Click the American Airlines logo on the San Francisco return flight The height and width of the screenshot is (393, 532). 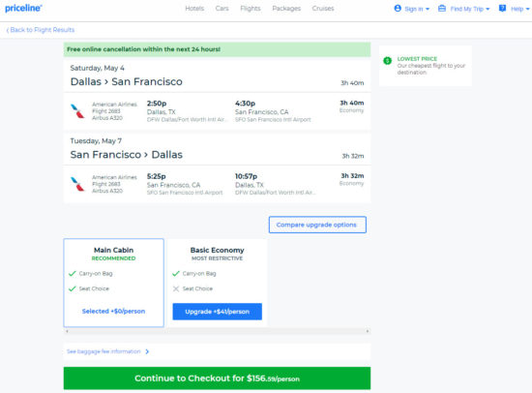click(x=77, y=184)
